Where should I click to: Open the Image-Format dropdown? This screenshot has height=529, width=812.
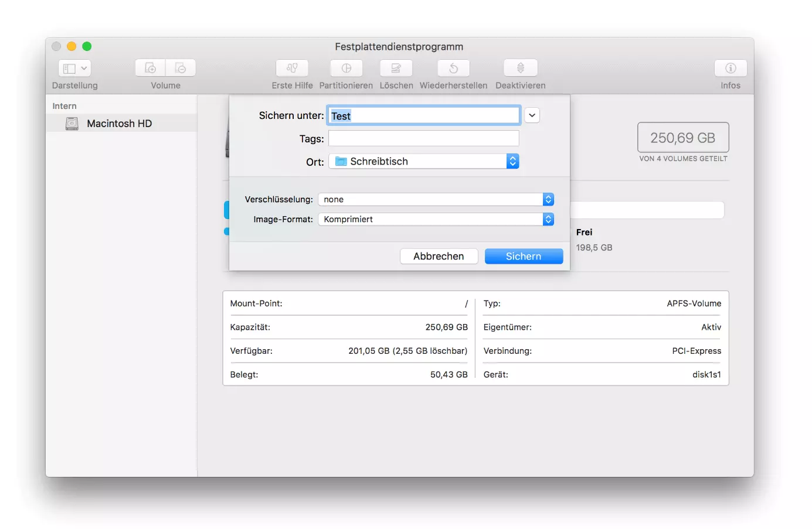436,220
